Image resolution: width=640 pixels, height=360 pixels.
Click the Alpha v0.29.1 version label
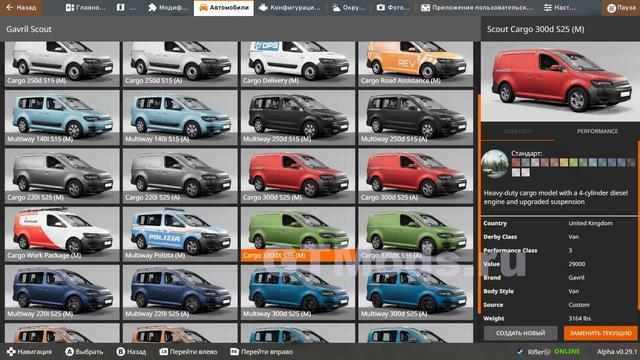(617, 351)
